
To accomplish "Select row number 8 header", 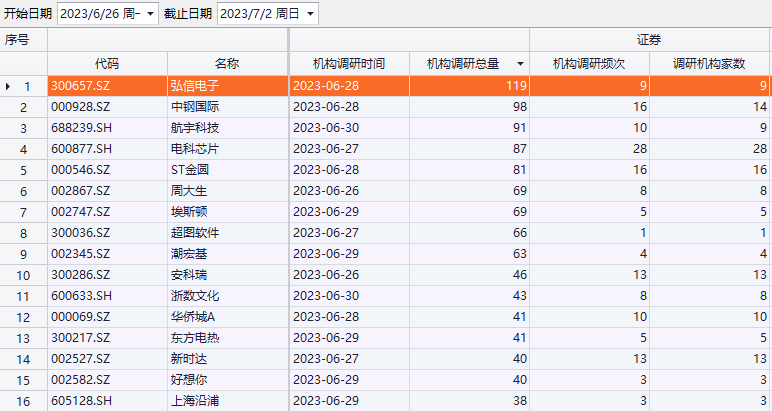I will click(23, 233).
